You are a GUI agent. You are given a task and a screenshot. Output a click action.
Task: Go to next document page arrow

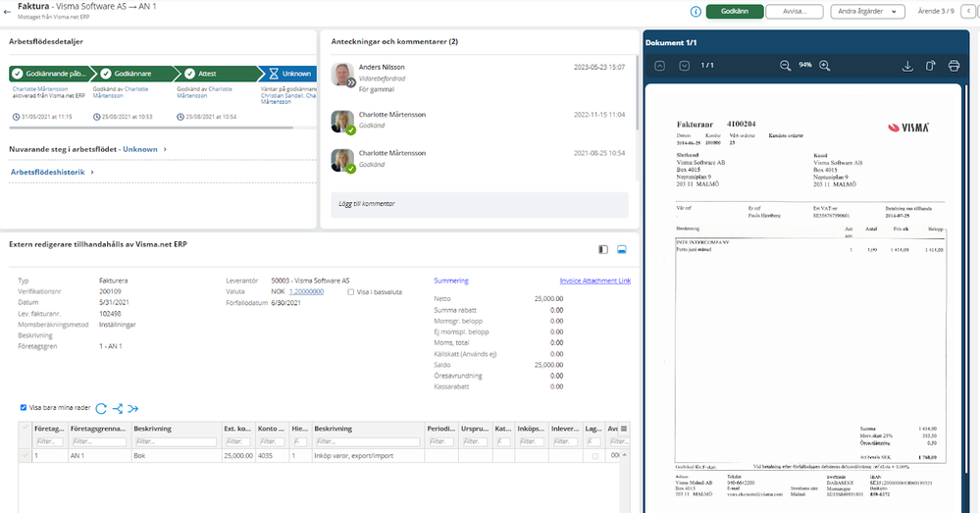click(685, 66)
